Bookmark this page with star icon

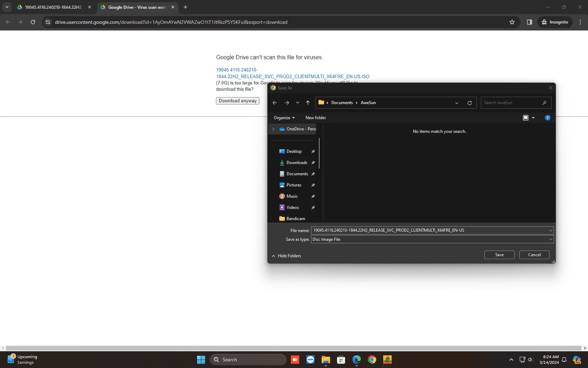pyautogui.click(x=512, y=22)
